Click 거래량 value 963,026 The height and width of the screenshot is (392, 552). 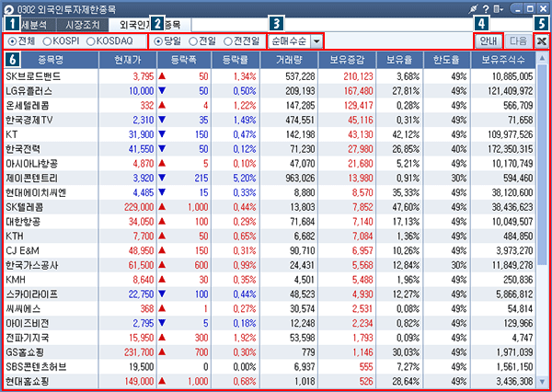click(298, 179)
